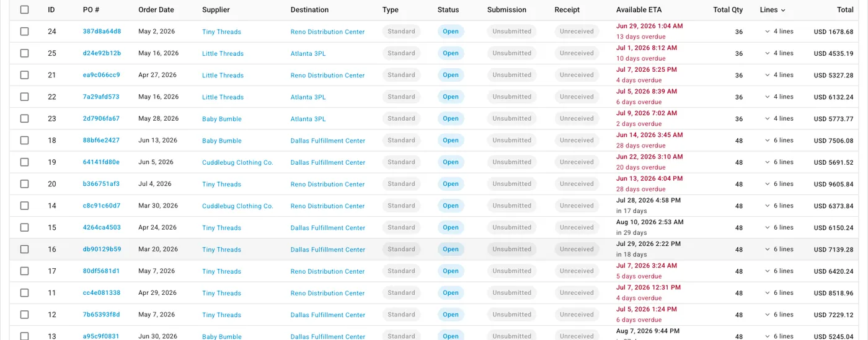Open Cuddlebug Clothing Co. for PO 64141fd80e

tap(237, 162)
